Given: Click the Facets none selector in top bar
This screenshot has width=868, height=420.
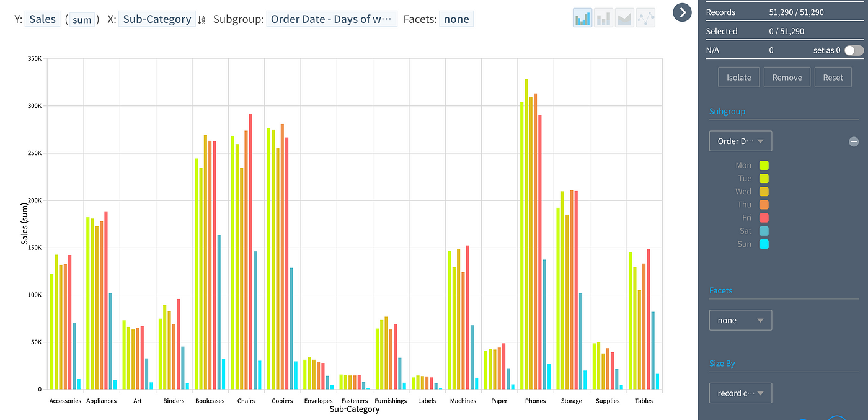Looking at the screenshot, I should coord(456,19).
